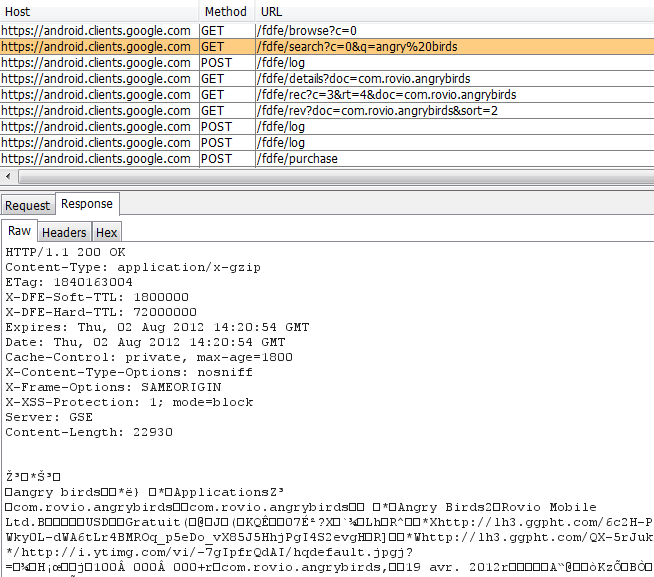Image resolution: width=654 pixels, height=577 pixels.
Task: Click the Cache-Control: private, max-age=1800 line
Action: coord(149,358)
